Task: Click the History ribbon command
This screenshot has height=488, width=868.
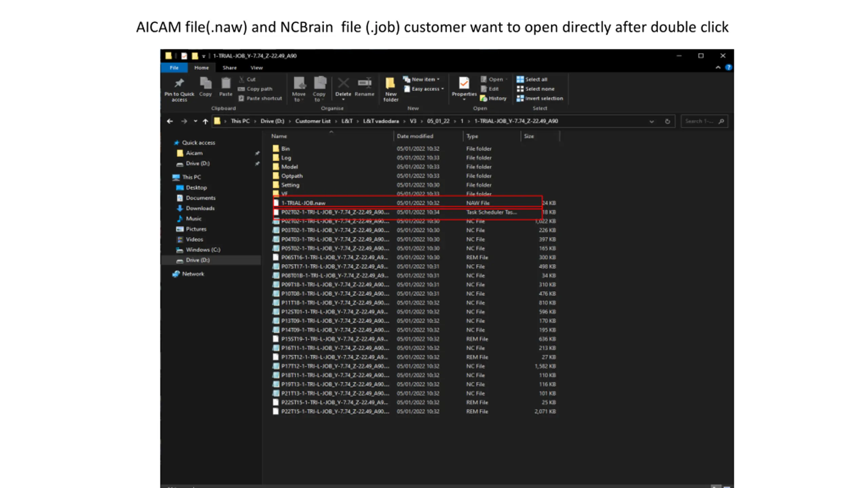Action: pyautogui.click(x=493, y=98)
